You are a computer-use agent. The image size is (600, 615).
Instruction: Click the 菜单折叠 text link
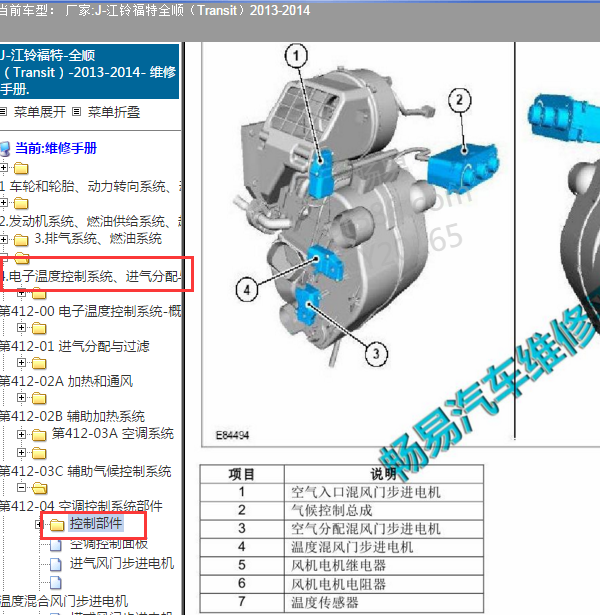coord(114,112)
